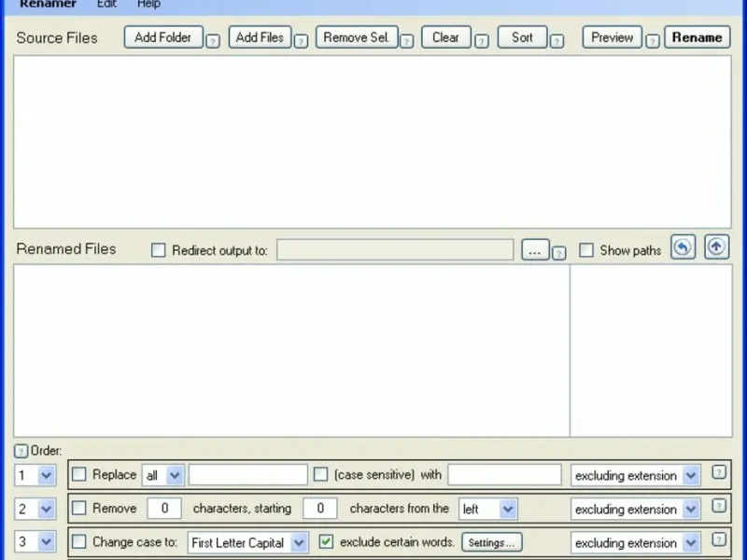Click the browse '...' button
The width and height of the screenshot is (747, 560).
click(x=535, y=249)
